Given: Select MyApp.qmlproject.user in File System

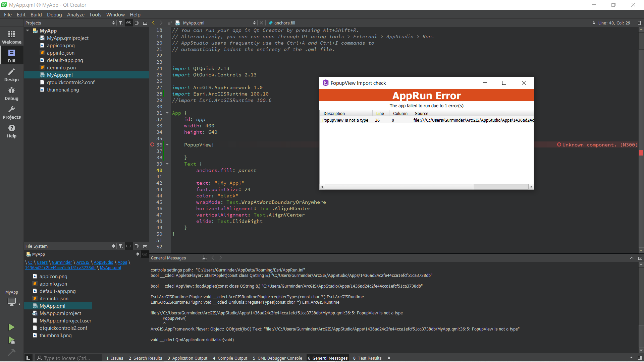Looking at the screenshot, I should point(65,321).
